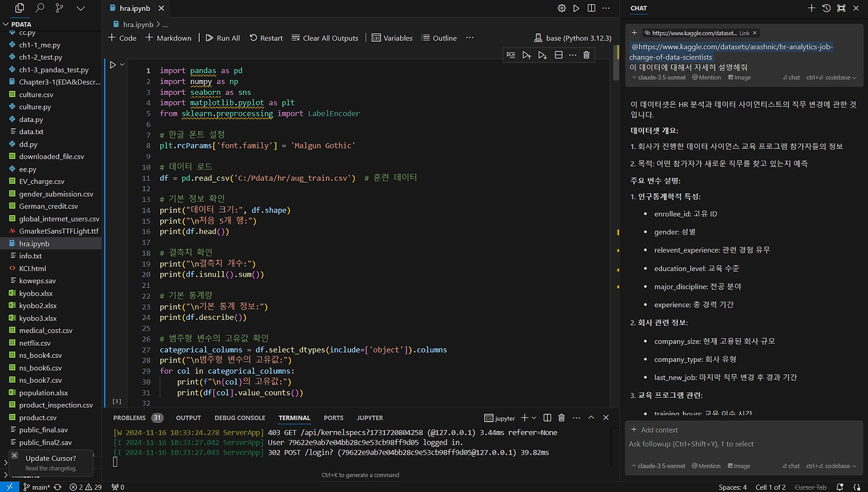Switch to the PROBLEMS panel tab

[x=129, y=418]
